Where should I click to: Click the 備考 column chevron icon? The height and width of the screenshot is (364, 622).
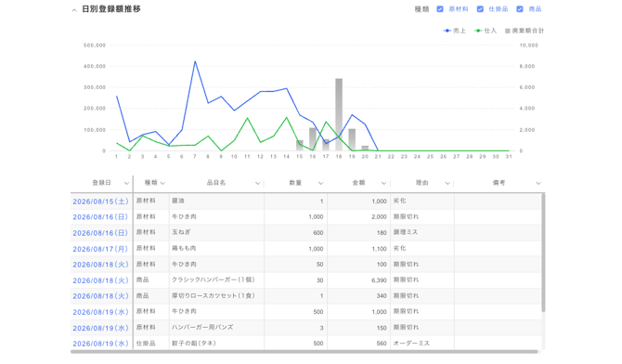[538, 183]
